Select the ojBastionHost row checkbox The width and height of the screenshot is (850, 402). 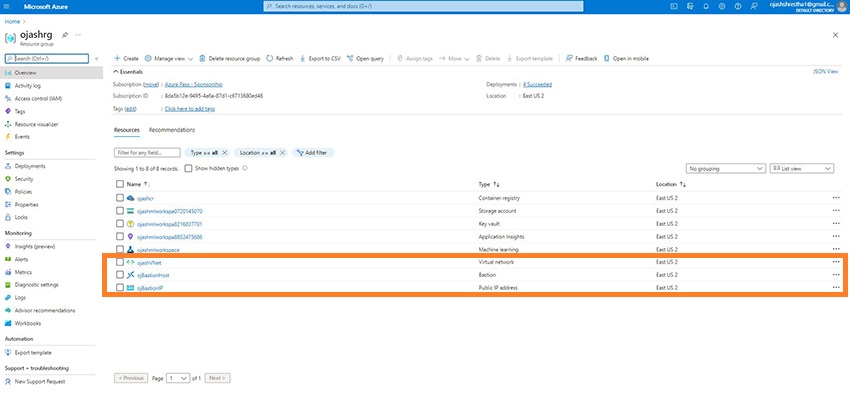click(x=120, y=275)
